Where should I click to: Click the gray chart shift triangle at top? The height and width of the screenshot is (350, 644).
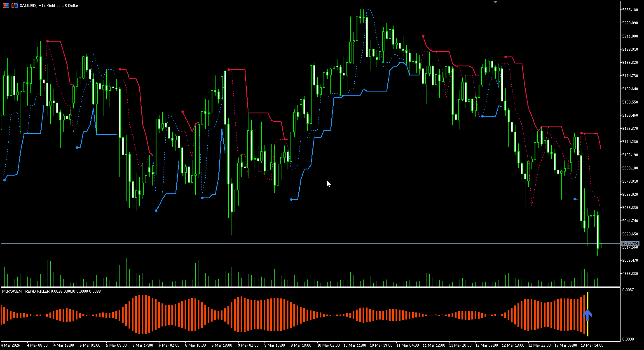(495, 2)
